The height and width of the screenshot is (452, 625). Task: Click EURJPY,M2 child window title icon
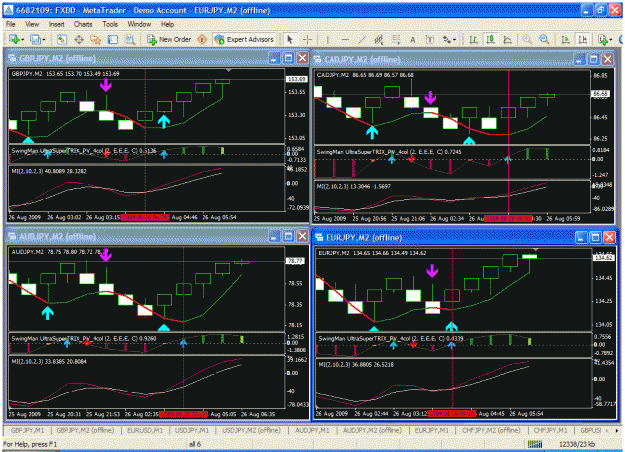(x=319, y=238)
